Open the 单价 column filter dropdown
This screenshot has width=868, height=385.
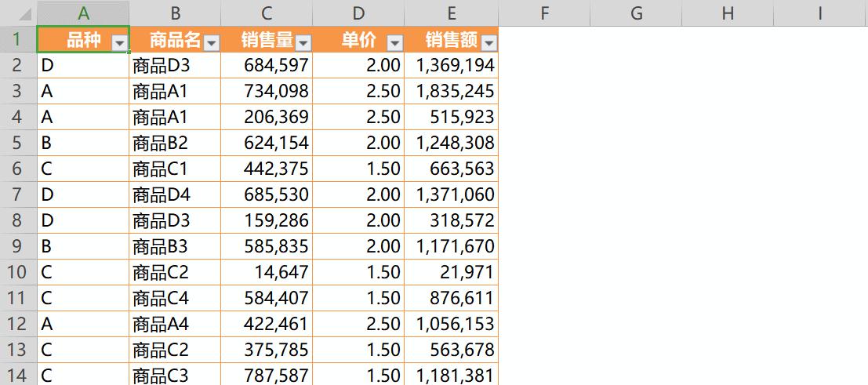point(395,43)
